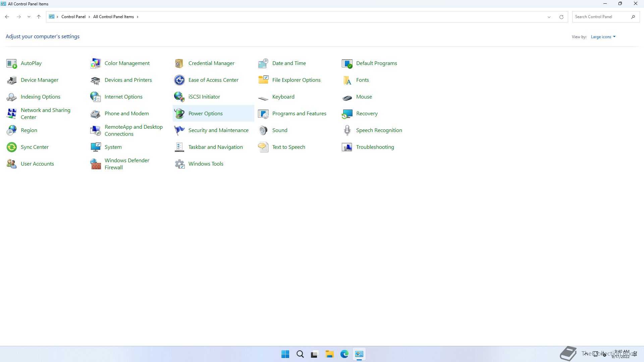This screenshot has height=362, width=644.
Task: Expand the address bar history dropdown
Action: [x=549, y=17]
